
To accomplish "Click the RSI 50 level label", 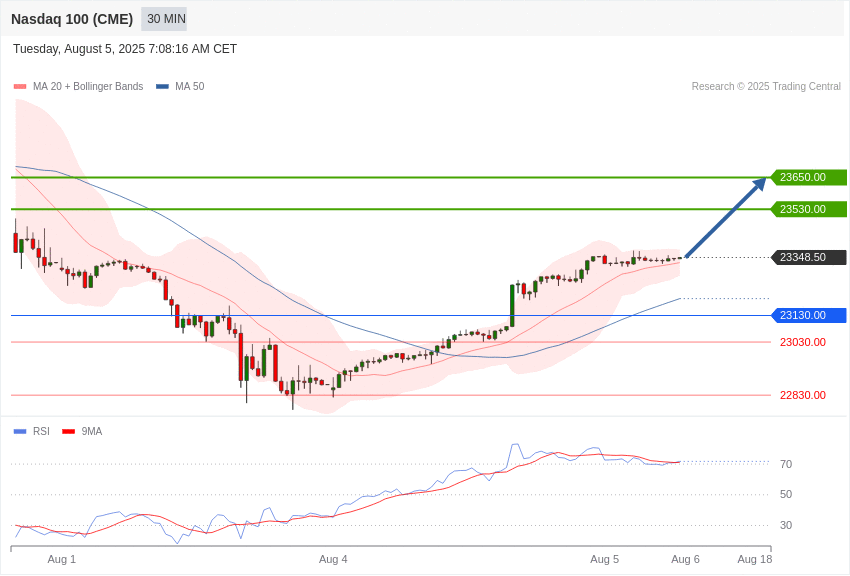I will [x=786, y=494].
